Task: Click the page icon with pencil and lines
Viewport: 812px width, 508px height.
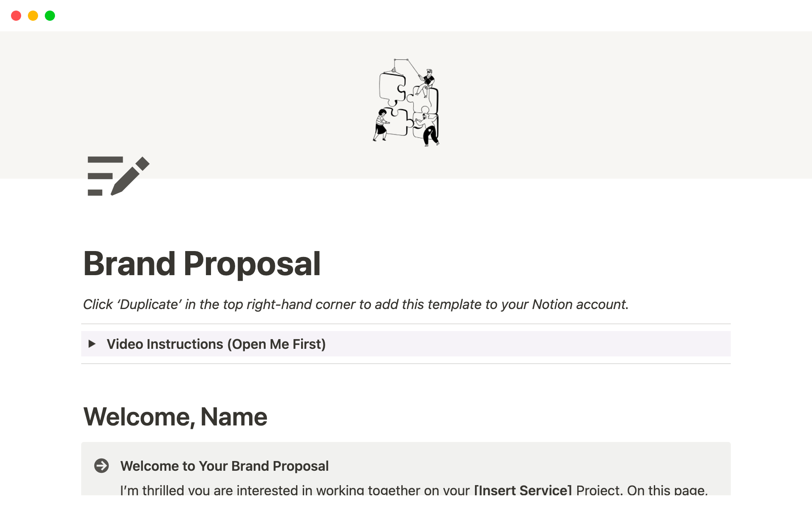Action: 118,176
